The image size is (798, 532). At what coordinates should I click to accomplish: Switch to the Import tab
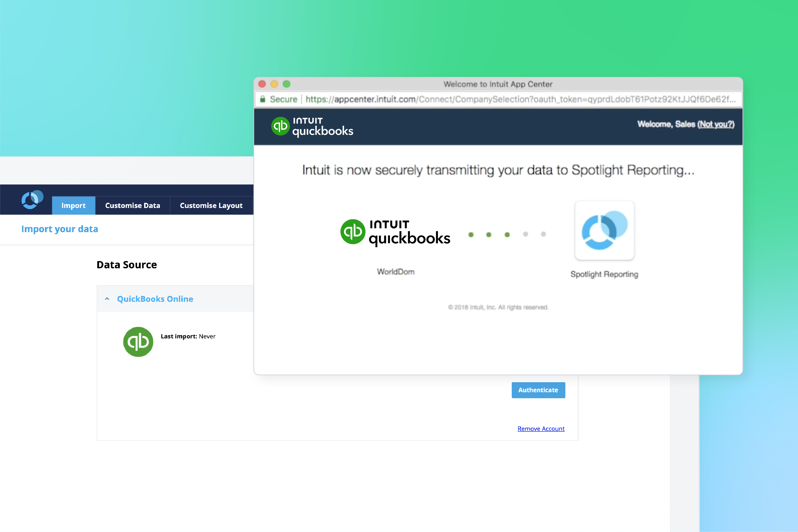click(x=73, y=206)
